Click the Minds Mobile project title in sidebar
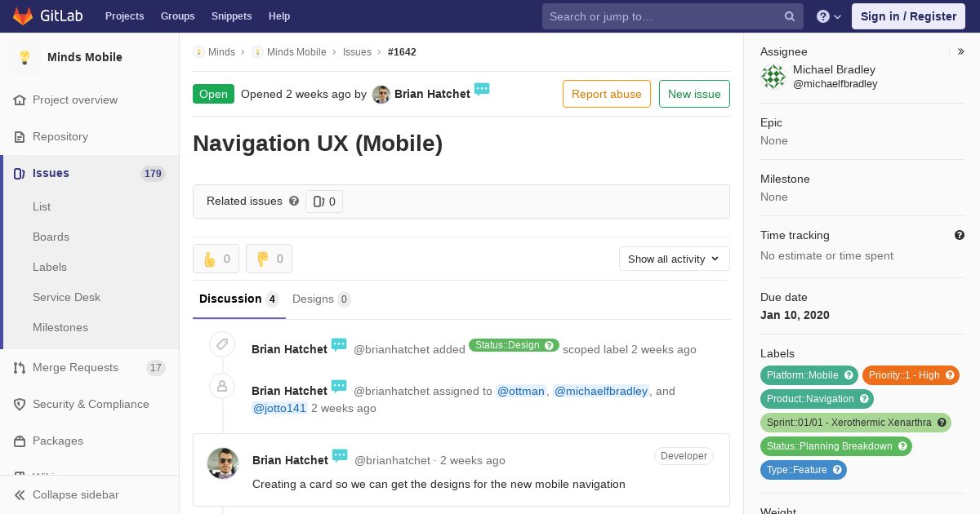 (x=85, y=57)
